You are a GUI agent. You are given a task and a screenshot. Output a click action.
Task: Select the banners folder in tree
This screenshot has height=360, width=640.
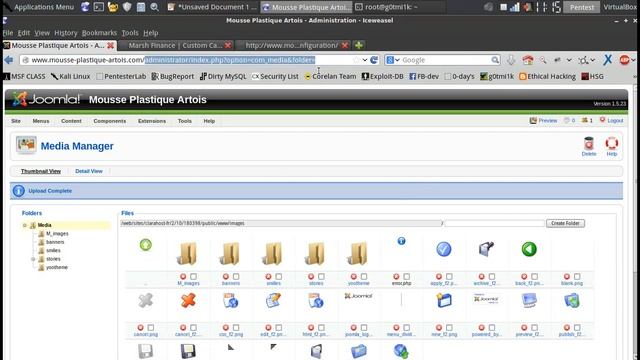click(55, 242)
